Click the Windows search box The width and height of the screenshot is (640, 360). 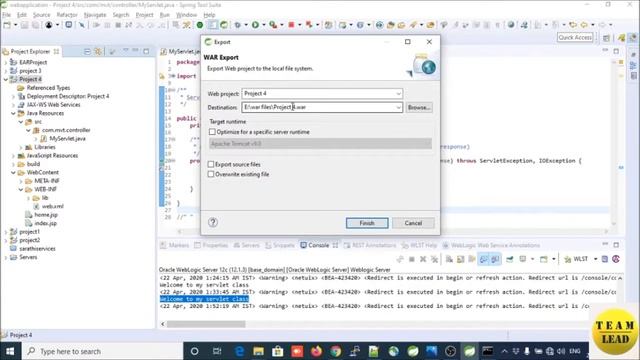(x=102, y=351)
